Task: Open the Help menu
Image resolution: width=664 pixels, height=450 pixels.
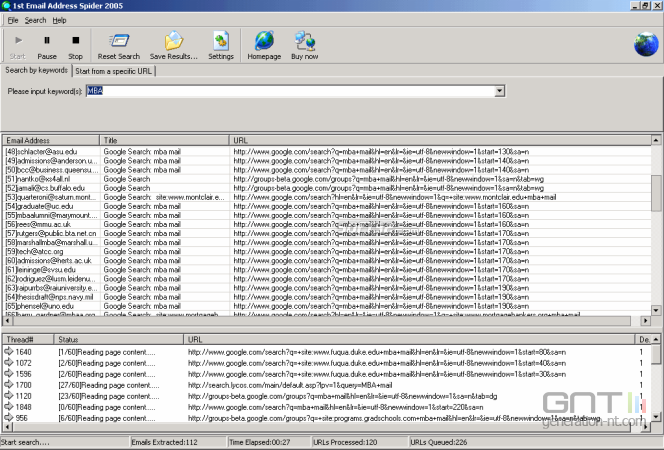Action: (59, 20)
